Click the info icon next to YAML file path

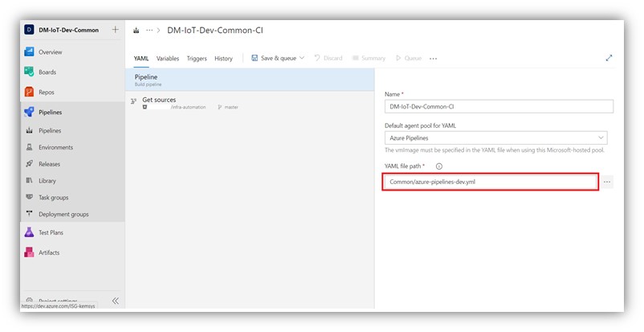[439, 166]
